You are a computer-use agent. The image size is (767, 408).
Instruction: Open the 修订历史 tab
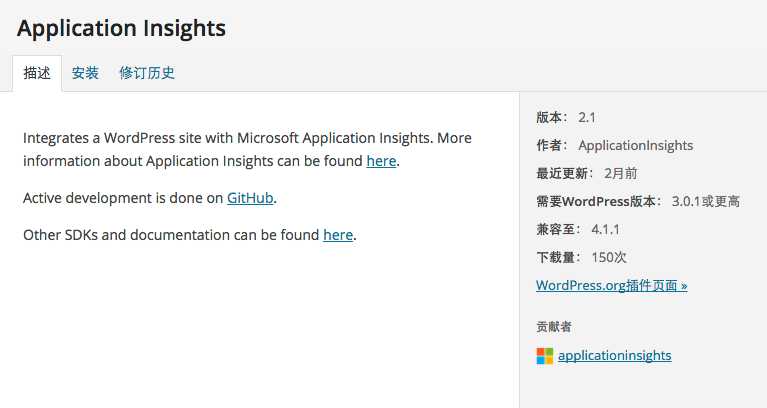[x=147, y=73]
